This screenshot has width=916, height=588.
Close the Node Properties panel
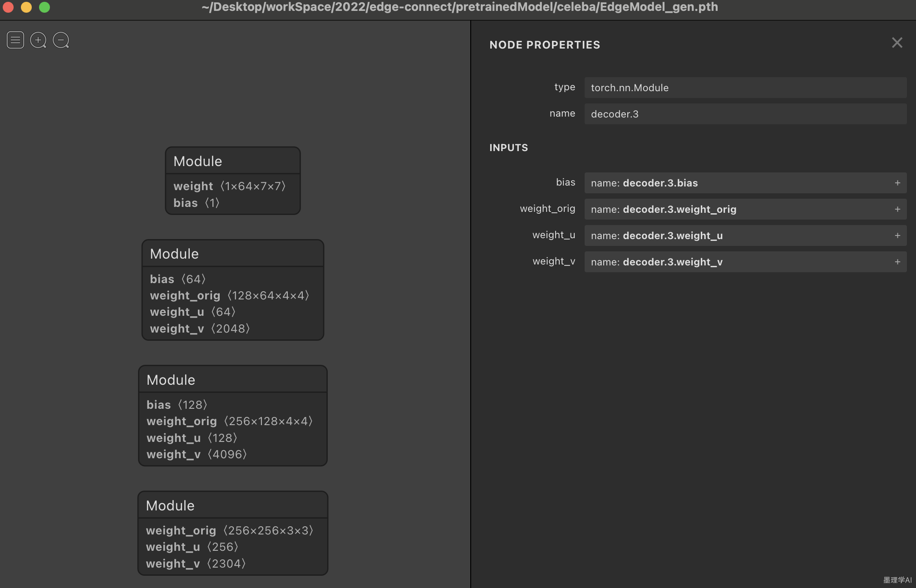click(897, 43)
